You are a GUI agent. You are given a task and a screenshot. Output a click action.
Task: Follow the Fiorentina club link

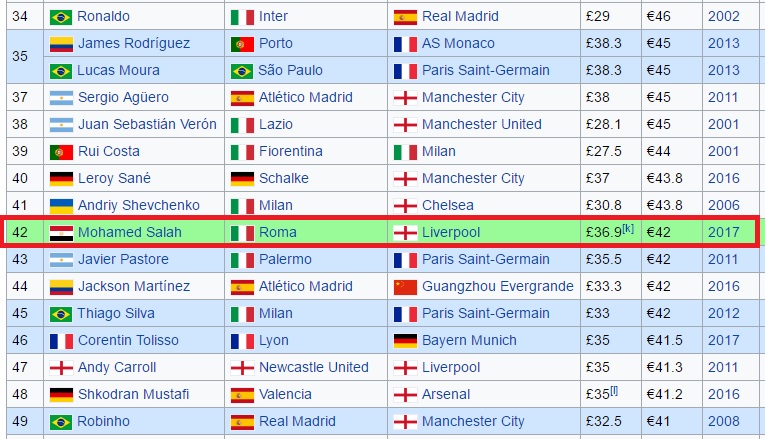click(x=290, y=151)
